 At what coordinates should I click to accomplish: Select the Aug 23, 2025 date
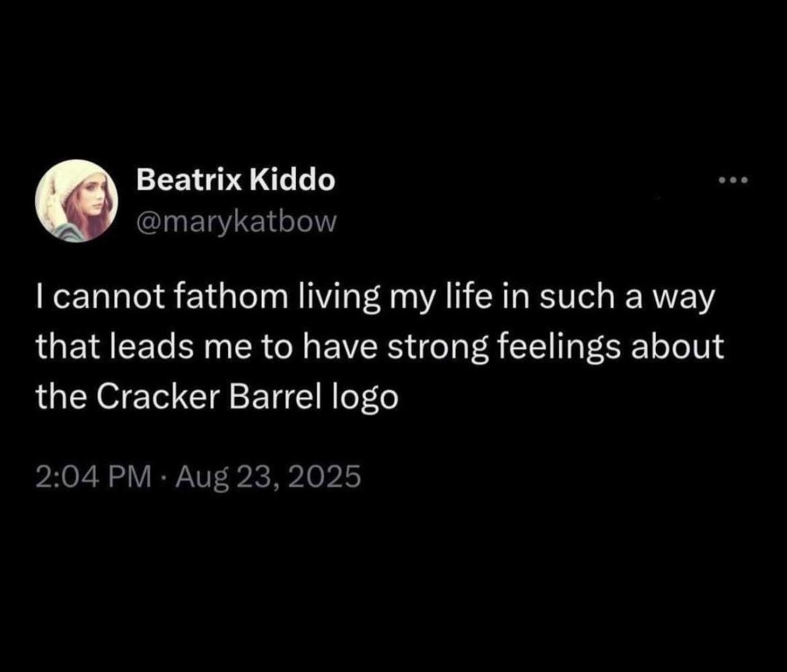268,477
